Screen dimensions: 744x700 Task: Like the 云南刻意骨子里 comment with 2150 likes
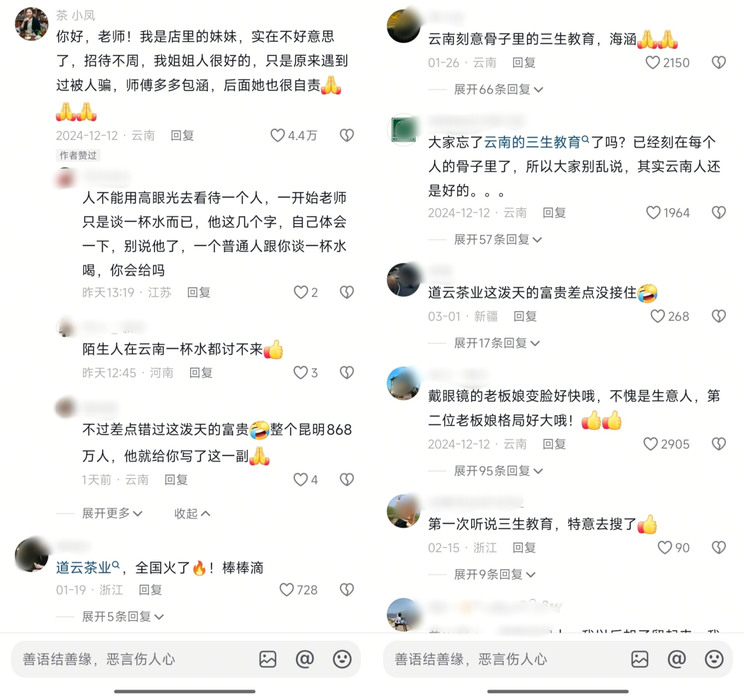pos(653,62)
